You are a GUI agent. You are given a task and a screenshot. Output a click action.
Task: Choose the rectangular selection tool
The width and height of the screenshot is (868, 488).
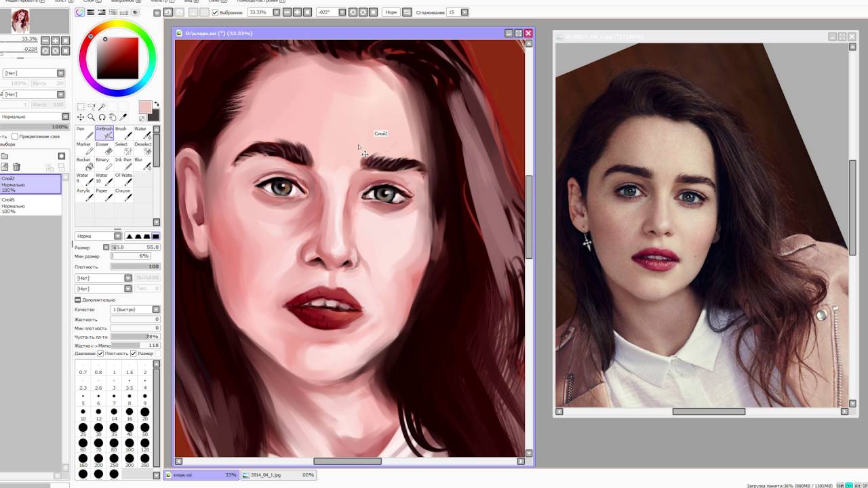[81, 107]
